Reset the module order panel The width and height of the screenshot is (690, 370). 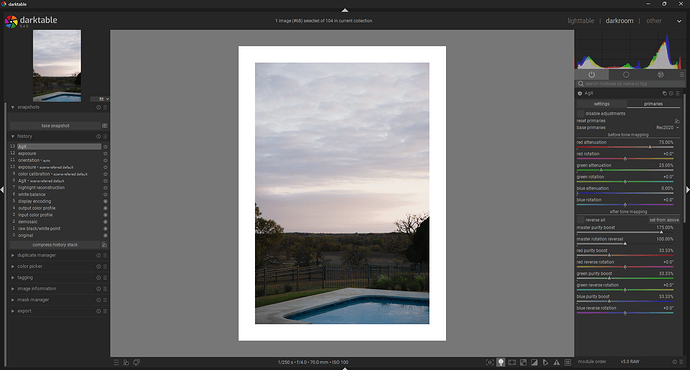point(675,362)
